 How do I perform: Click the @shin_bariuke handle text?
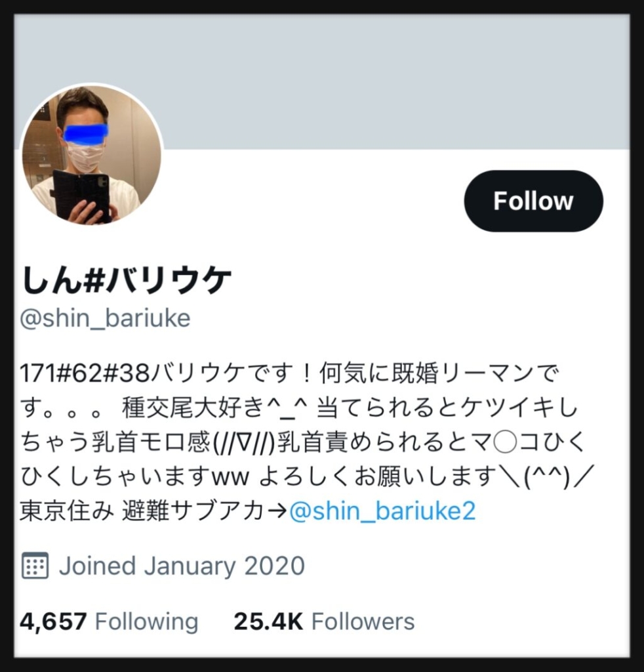(x=106, y=318)
